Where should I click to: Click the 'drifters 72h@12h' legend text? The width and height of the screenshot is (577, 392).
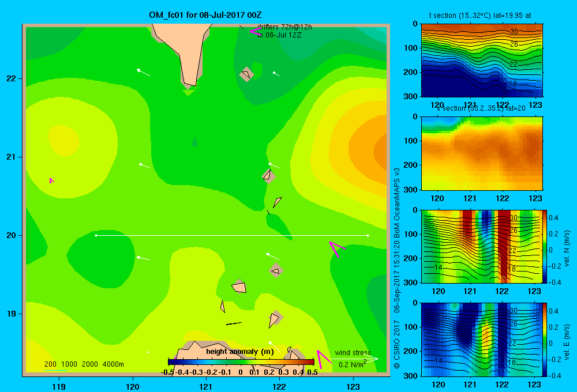coord(284,27)
